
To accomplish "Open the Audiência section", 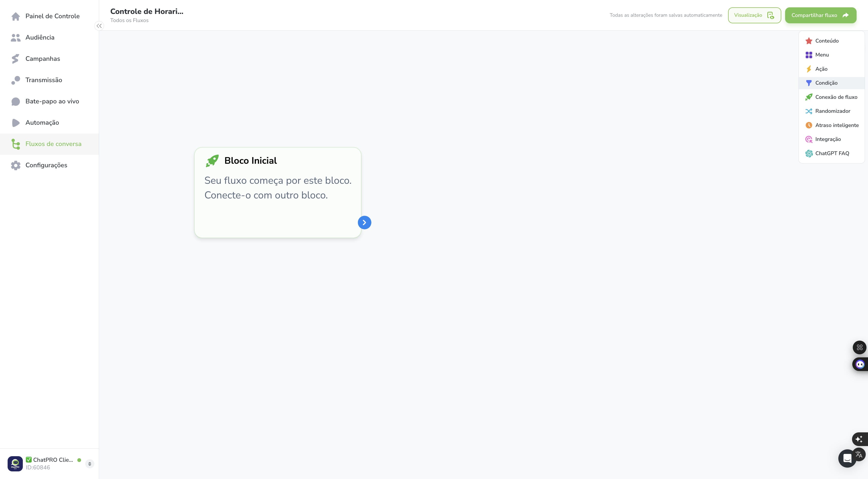I will click(x=49, y=38).
